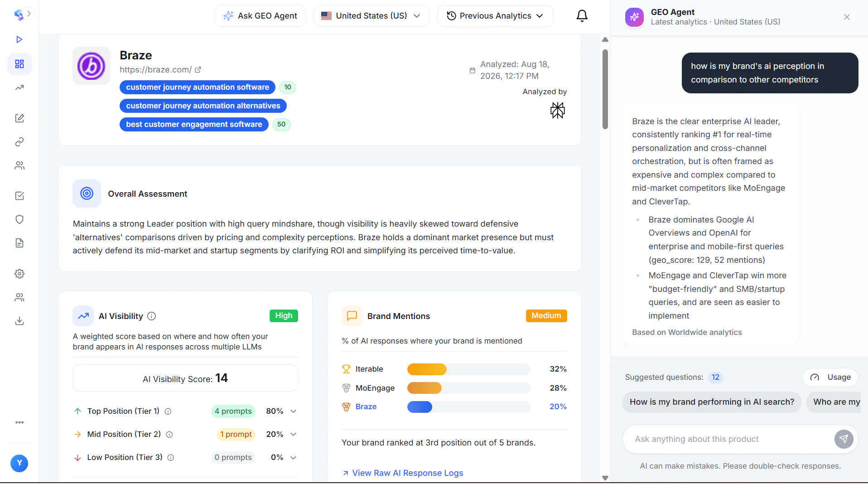Image resolution: width=868 pixels, height=484 pixels.
Task: Click the download icon in the sidebar
Action: 19,321
